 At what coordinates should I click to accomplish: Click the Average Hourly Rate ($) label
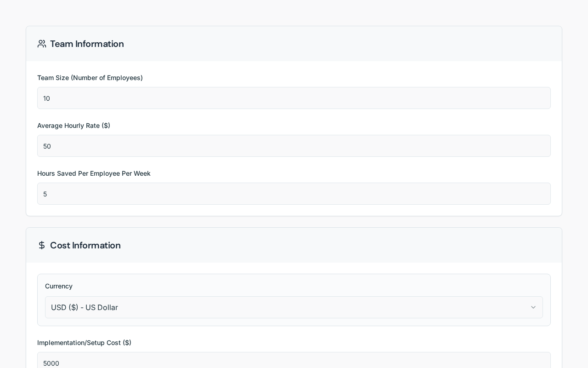click(73, 126)
